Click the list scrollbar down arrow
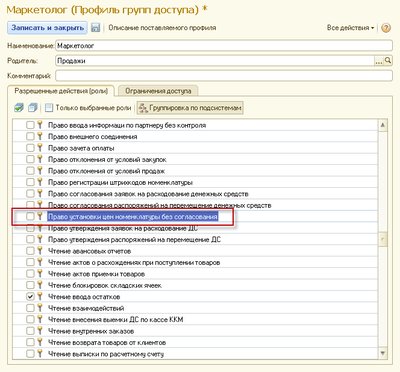 (383, 353)
